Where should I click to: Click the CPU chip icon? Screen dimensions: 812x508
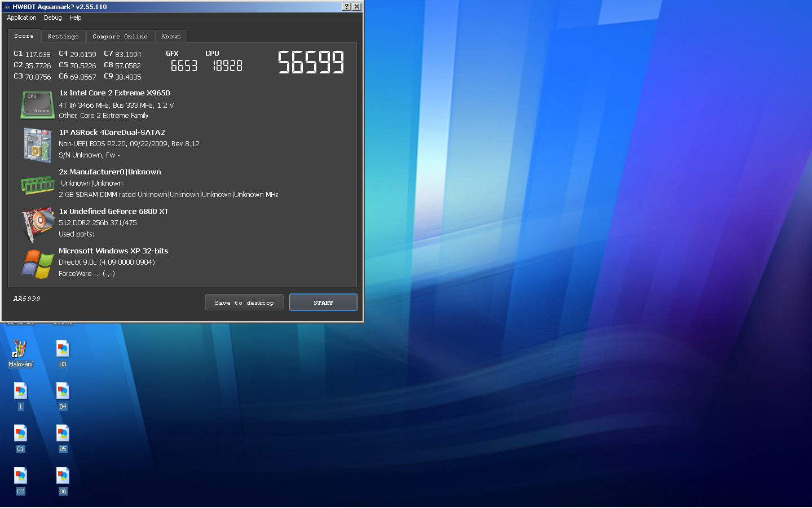click(37, 105)
